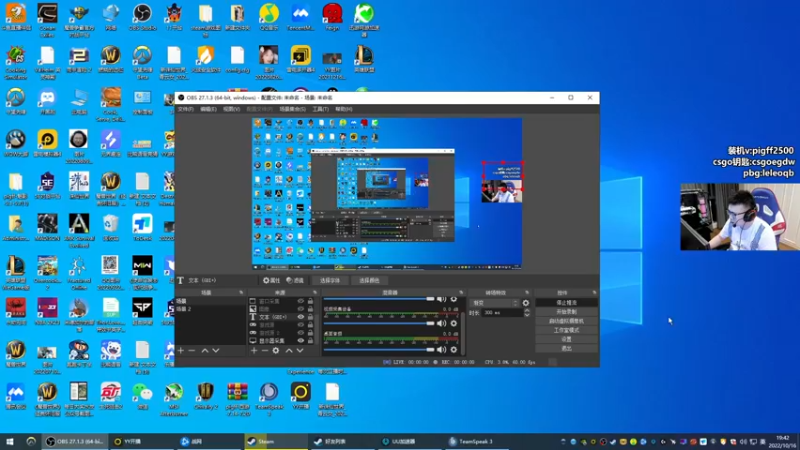The height and width of the screenshot is (450, 800).
Task: Click the add source plus icon
Action: pyautogui.click(x=252, y=350)
